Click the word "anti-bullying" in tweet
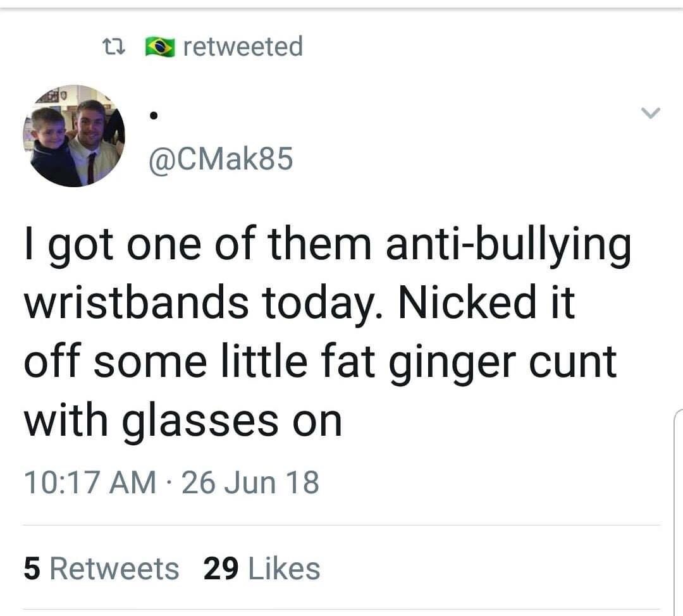683x616 pixels. (510, 245)
